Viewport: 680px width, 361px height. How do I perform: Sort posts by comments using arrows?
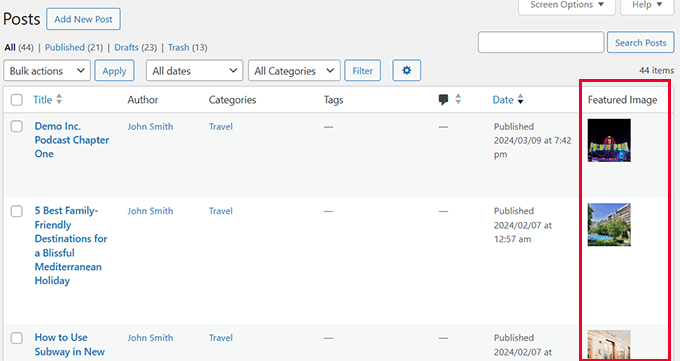click(458, 99)
